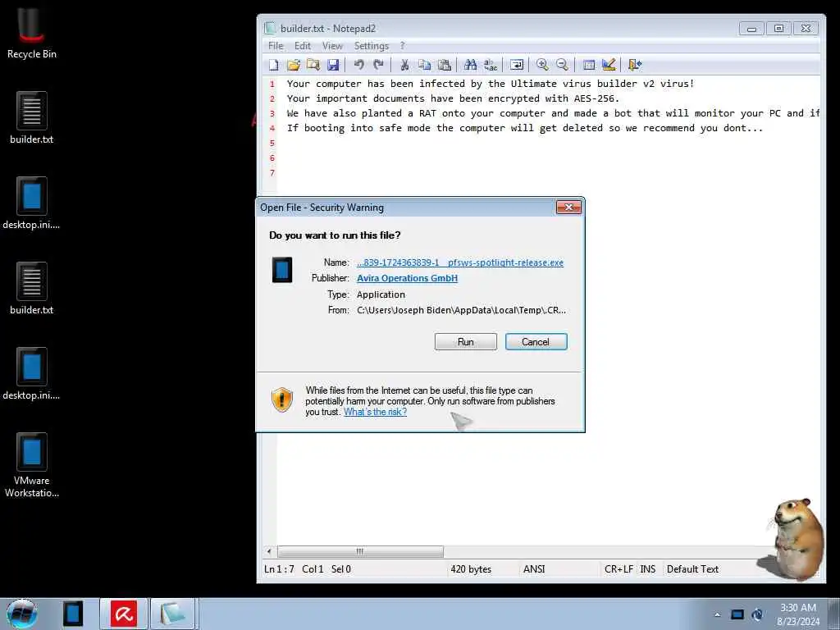Viewport: 840px width, 630px height.
Task: Open the Avira Operations GmbH publisher link
Action: click(x=407, y=278)
